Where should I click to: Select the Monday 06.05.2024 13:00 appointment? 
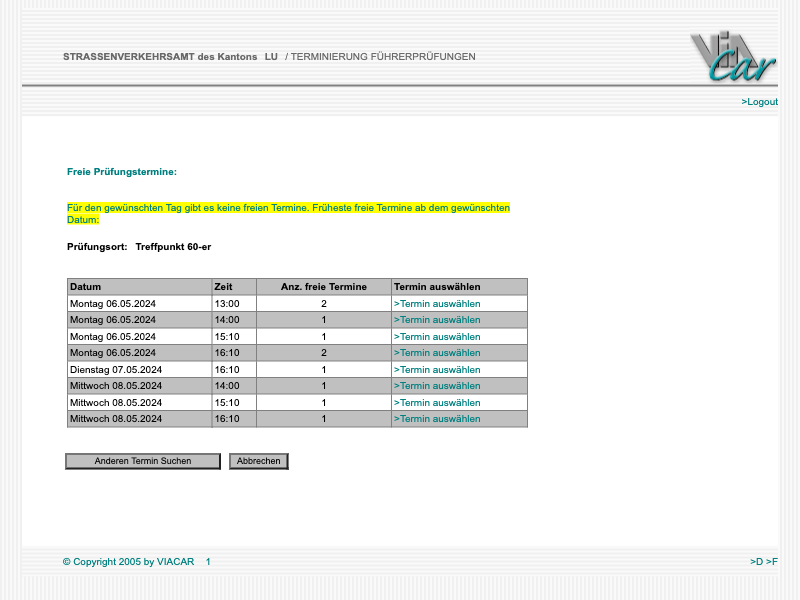click(437, 304)
